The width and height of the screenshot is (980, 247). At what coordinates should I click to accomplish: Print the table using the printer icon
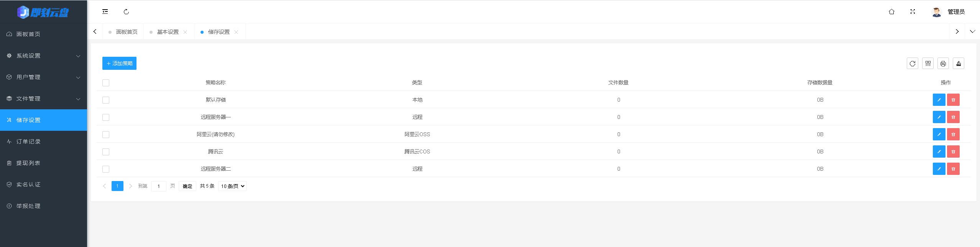pos(943,64)
